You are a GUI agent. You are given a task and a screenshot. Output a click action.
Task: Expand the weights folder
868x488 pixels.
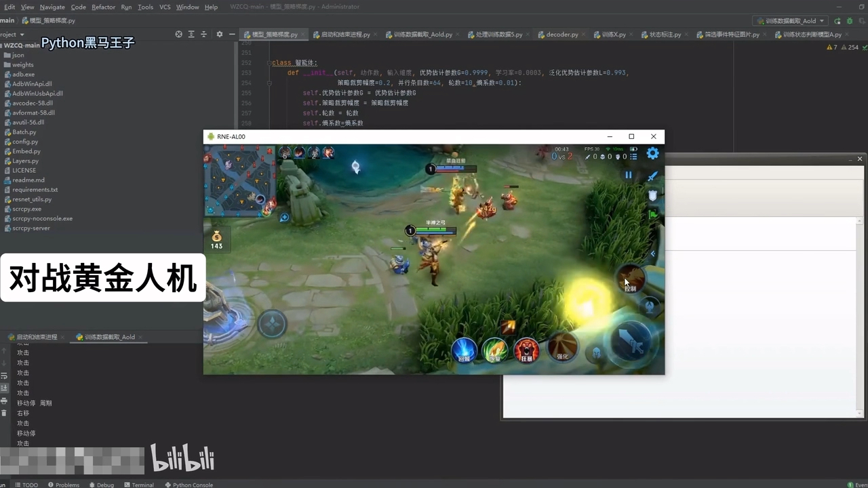pyautogui.click(x=22, y=65)
